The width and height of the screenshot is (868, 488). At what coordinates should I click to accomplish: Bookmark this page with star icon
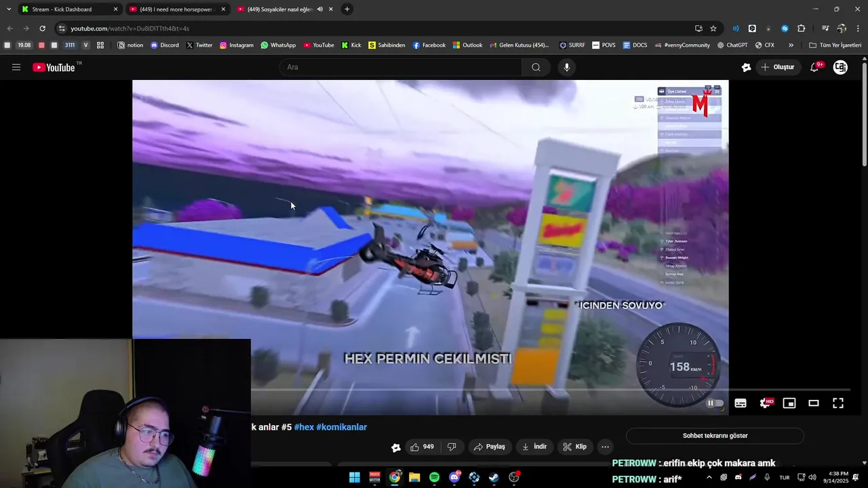713,28
